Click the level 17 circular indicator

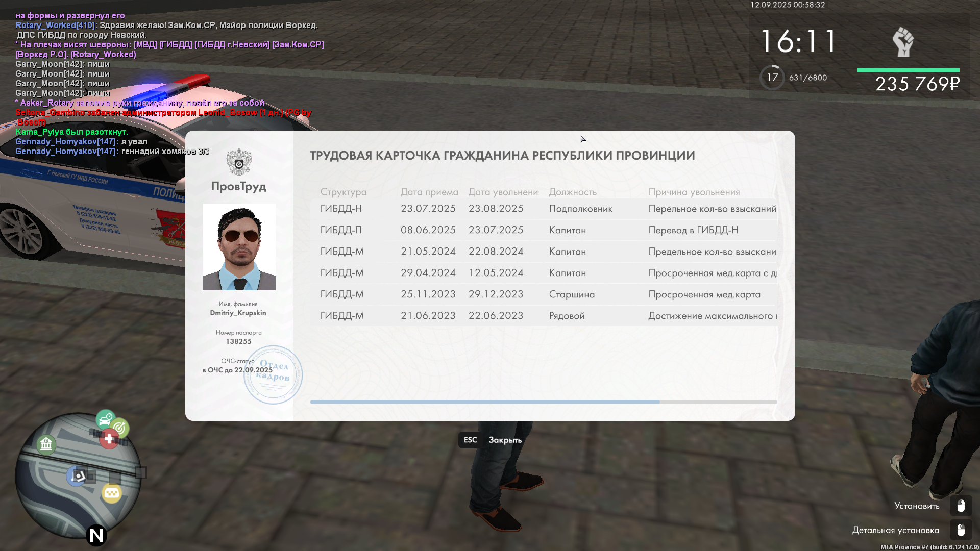772,78
